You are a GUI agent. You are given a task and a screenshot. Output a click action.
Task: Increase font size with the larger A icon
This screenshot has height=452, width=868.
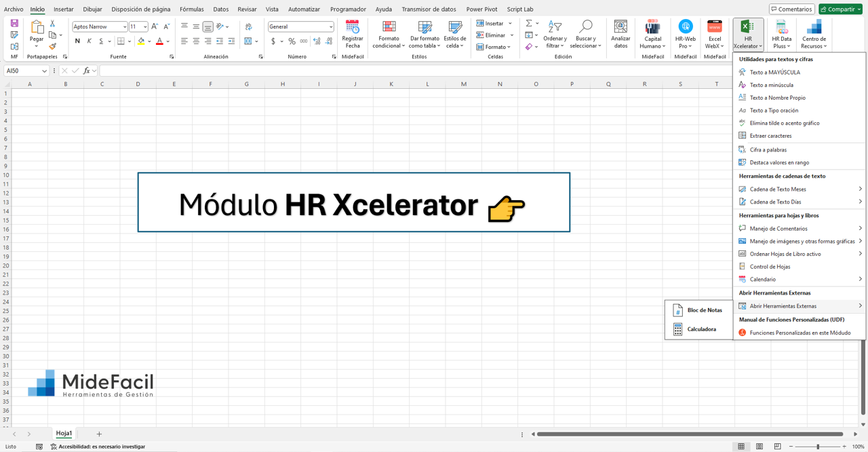tap(155, 26)
